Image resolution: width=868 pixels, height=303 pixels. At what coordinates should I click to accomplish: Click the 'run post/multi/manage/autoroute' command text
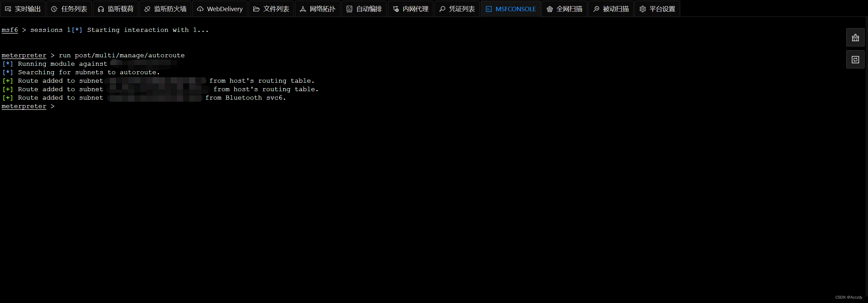click(122, 55)
